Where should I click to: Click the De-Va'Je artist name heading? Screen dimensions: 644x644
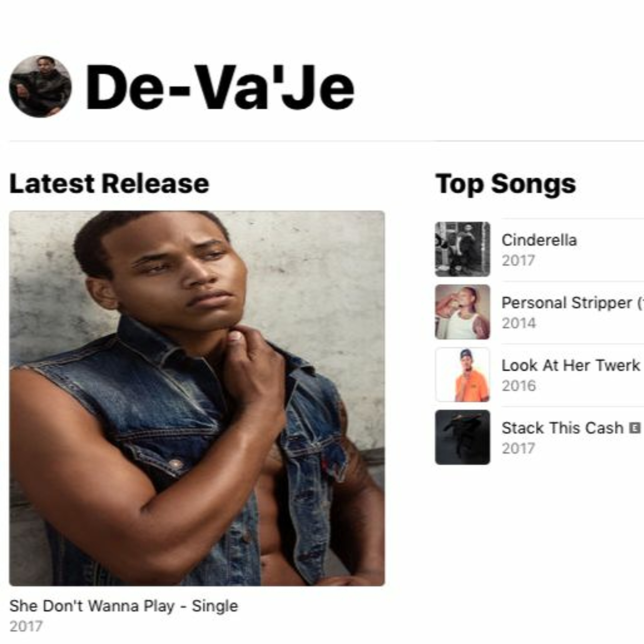(220, 87)
